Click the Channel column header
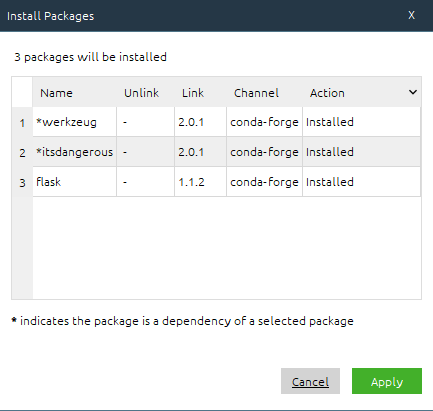This screenshot has width=433, height=411. point(264,92)
